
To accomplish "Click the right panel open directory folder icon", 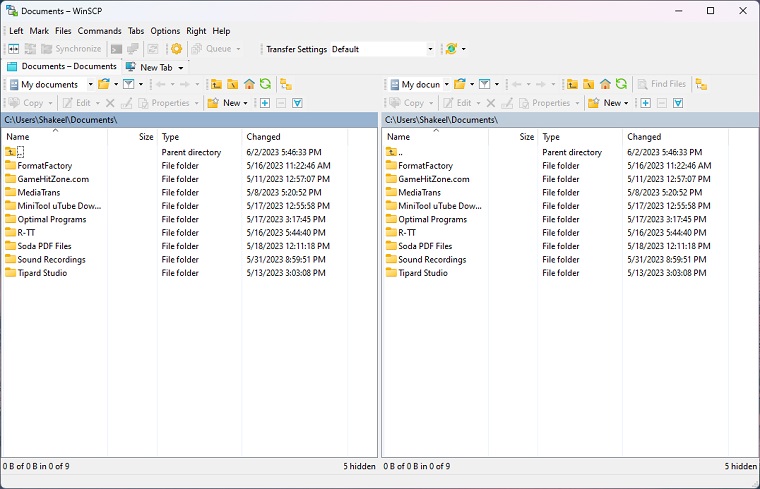I will pos(459,85).
